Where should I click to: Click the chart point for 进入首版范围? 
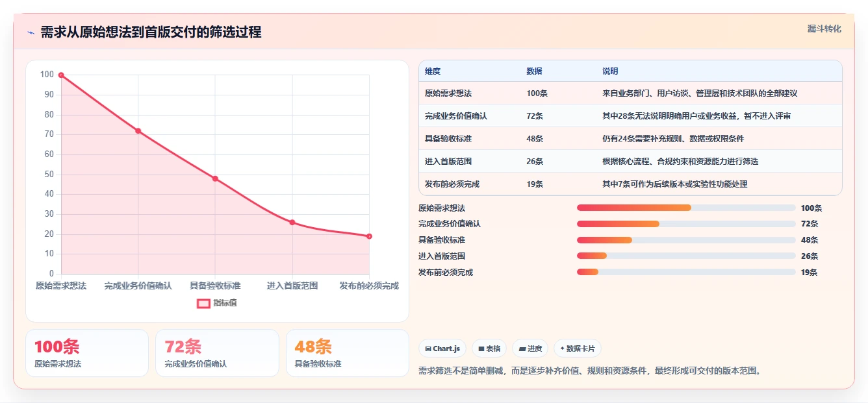pos(292,223)
